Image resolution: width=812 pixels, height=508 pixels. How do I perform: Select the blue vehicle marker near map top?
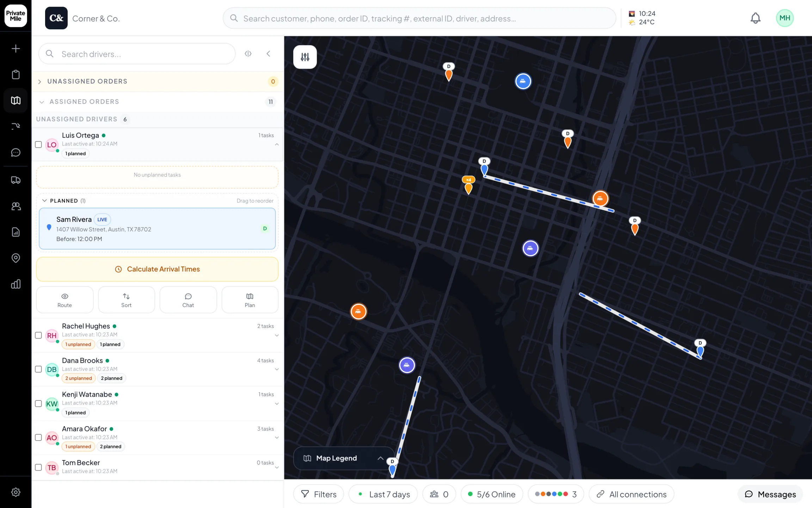[523, 81]
